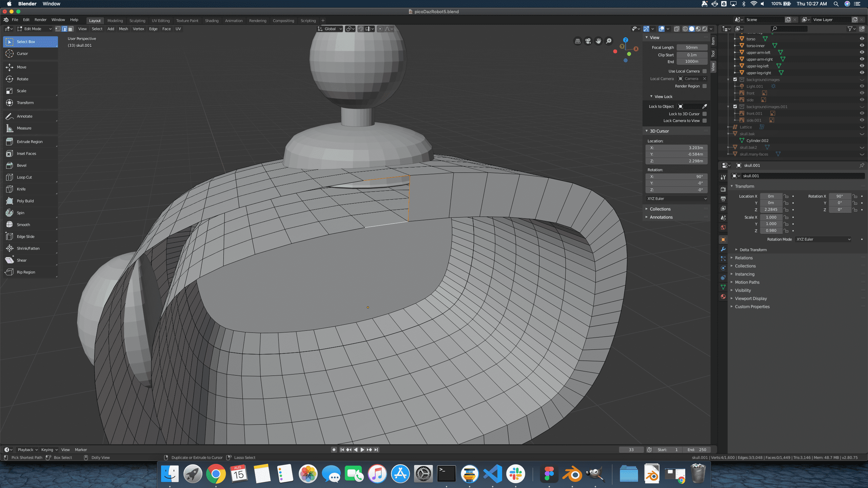Choose the Rotate tool
Screen dimensions: 868x488
[30, 79]
